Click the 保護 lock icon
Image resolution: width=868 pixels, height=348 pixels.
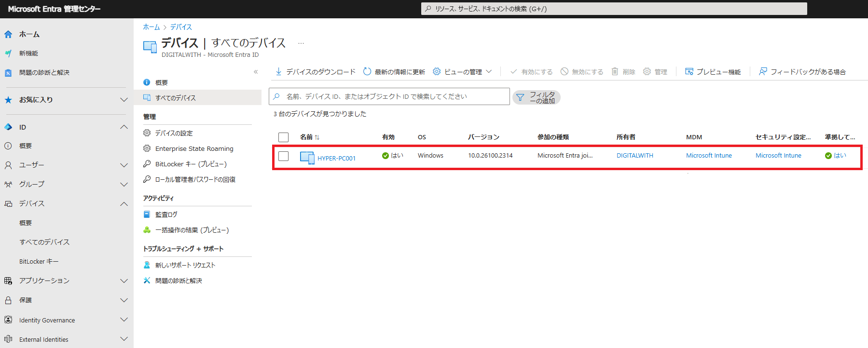(x=8, y=300)
